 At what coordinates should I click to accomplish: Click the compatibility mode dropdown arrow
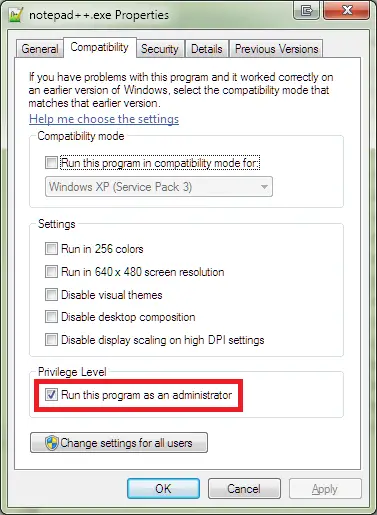264,187
